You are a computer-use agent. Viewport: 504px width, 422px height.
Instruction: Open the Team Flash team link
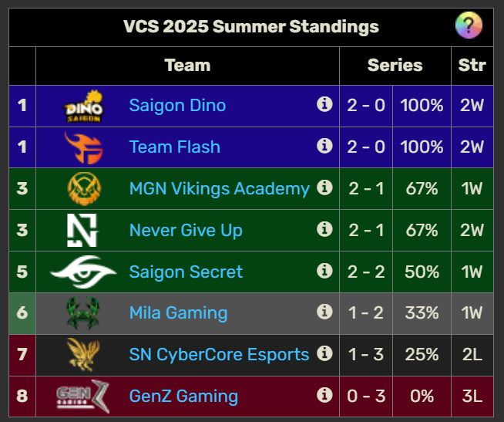[x=174, y=147]
